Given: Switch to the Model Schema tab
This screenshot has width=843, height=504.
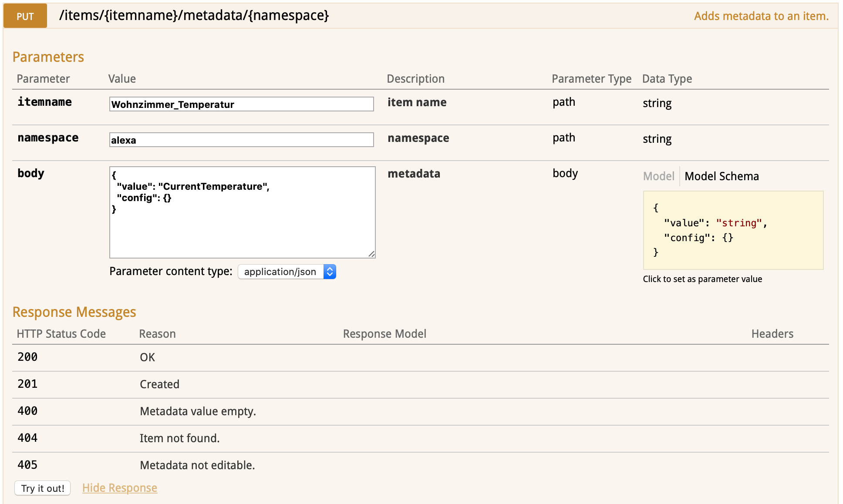Looking at the screenshot, I should tap(722, 176).
